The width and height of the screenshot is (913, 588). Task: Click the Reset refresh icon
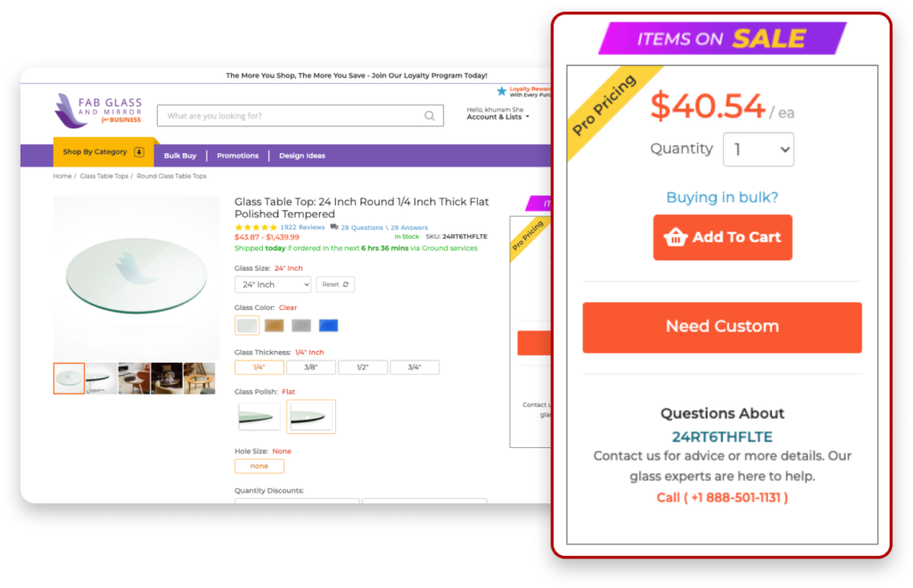tap(346, 284)
